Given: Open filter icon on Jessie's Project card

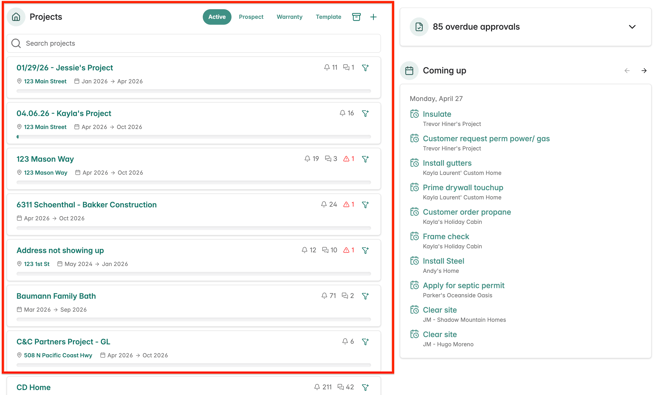Looking at the screenshot, I should 365,68.
